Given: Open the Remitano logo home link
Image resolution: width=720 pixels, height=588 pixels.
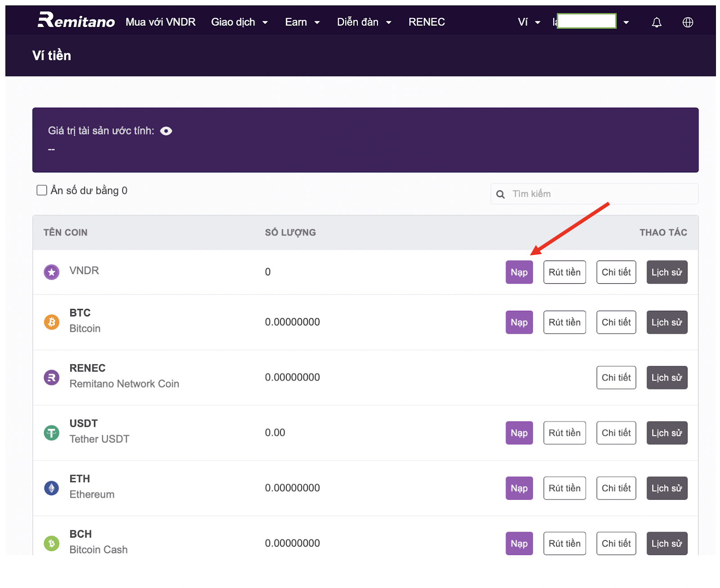Looking at the screenshot, I should (x=76, y=21).
